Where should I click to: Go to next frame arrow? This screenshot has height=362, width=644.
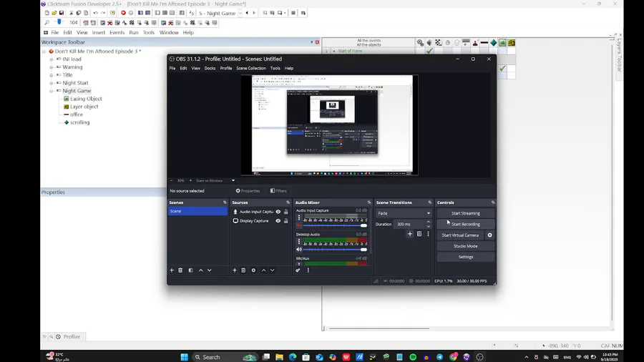pyautogui.click(x=254, y=13)
